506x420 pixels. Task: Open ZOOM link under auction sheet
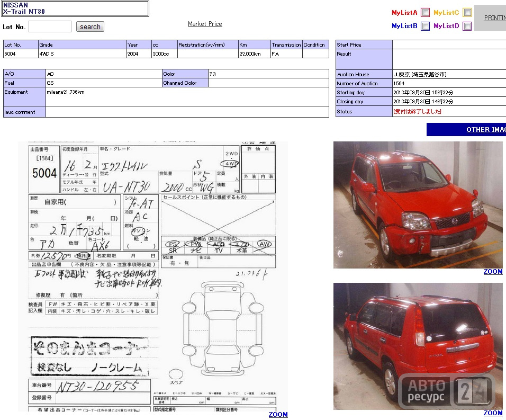tap(278, 415)
